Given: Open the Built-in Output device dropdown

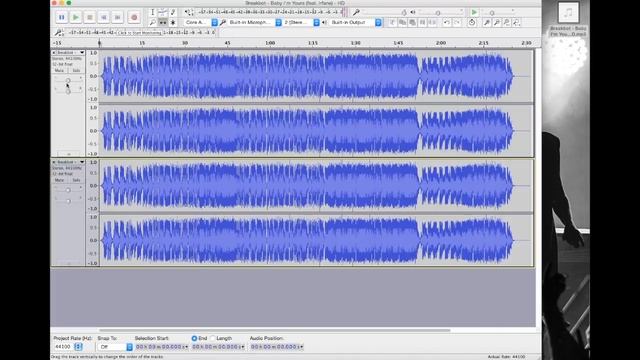Looking at the screenshot, I should point(356,22).
